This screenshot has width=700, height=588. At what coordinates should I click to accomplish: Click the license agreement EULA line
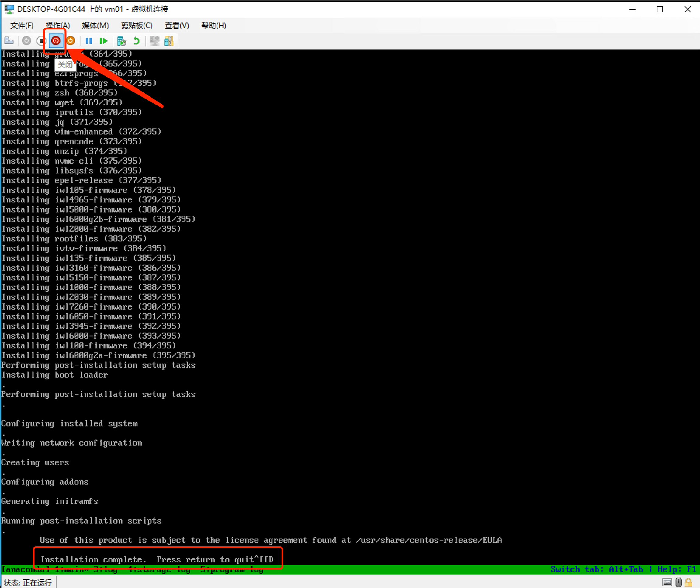click(271, 540)
